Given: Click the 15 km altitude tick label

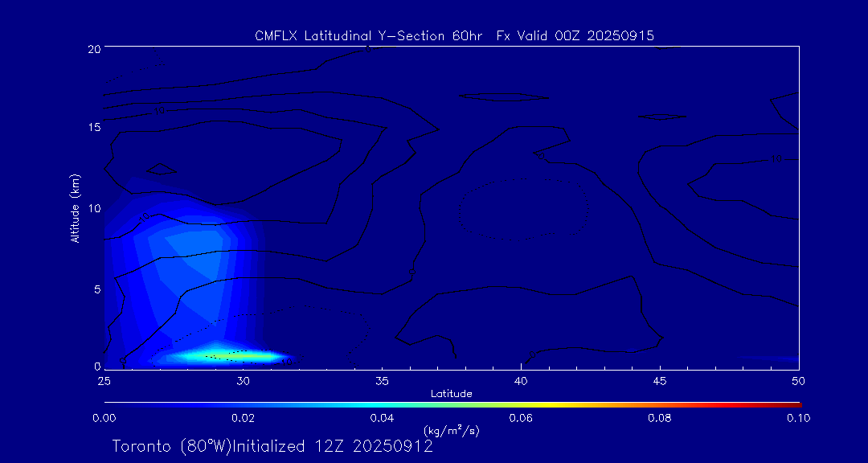Looking at the screenshot, I should (x=92, y=128).
